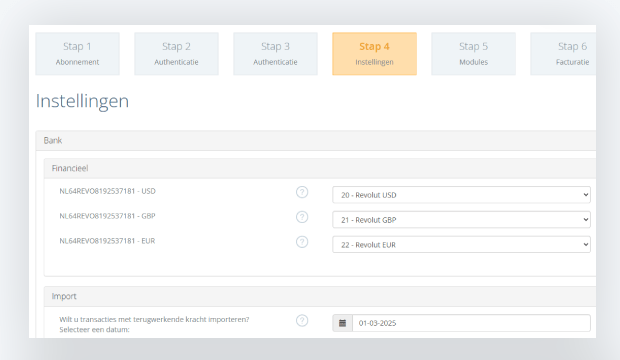The image size is (620, 360).
Task: Click help icon next to USD account
Action: [302, 192]
